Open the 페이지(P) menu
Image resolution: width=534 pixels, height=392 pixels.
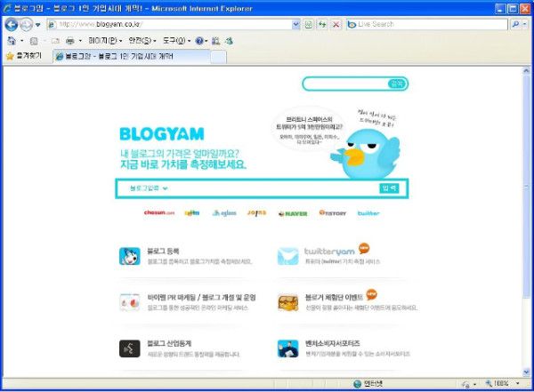click(105, 41)
